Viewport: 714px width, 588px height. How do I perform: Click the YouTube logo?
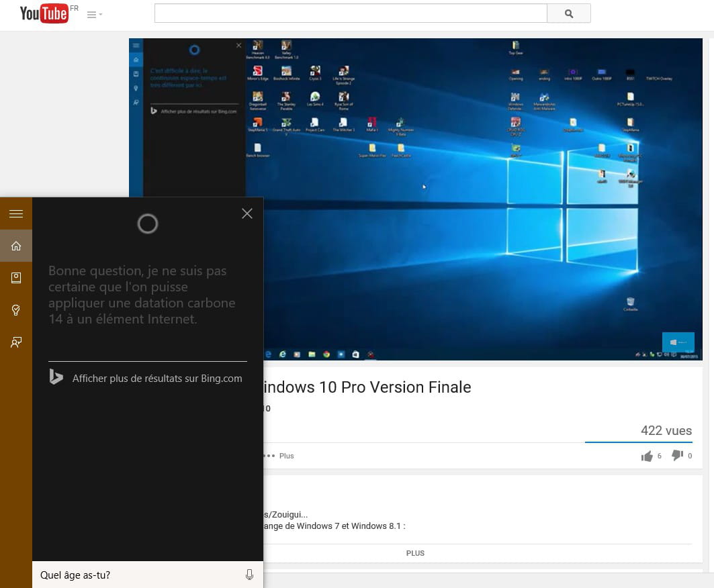coord(44,13)
